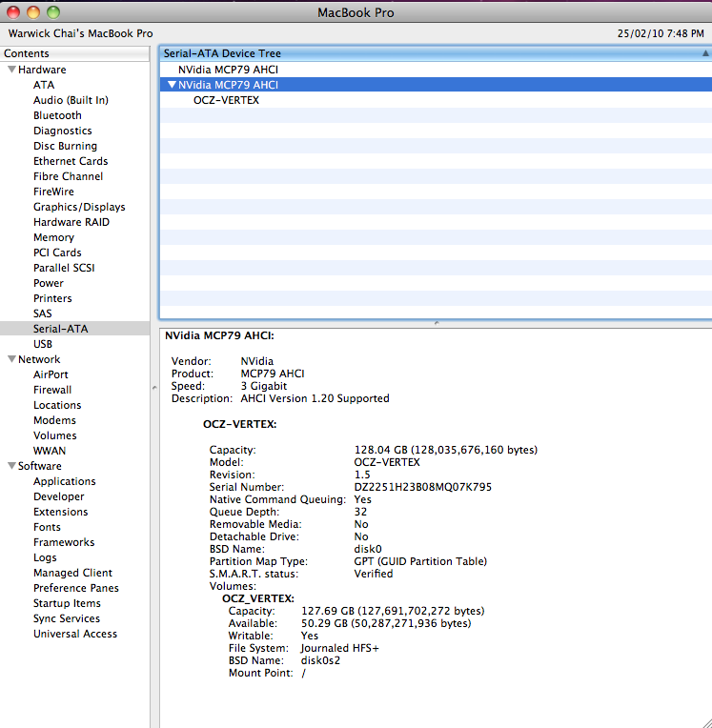This screenshot has height=728, width=712.
Task: Select Locations under Network
Action: [57, 405]
